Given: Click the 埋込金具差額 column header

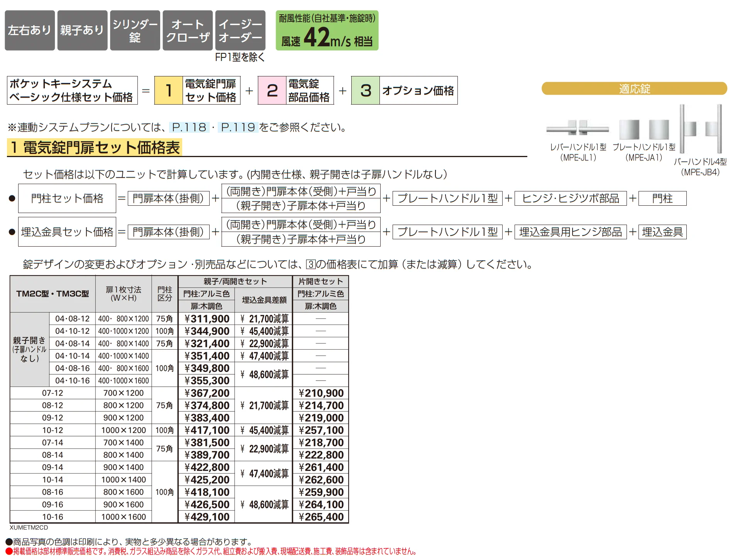Looking at the screenshot, I should point(264,300).
